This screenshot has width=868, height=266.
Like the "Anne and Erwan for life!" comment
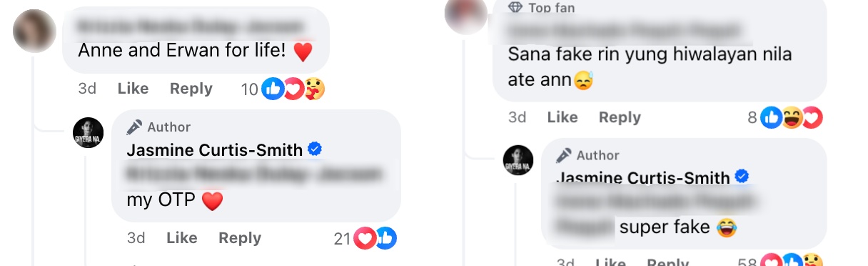tap(133, 89)
